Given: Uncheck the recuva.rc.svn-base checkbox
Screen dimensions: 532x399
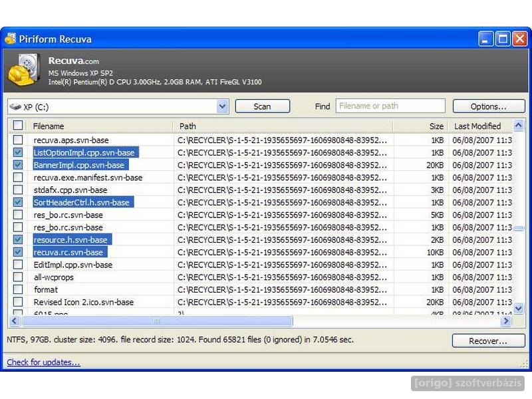Looking at the screenshot, I should [18, 252].
